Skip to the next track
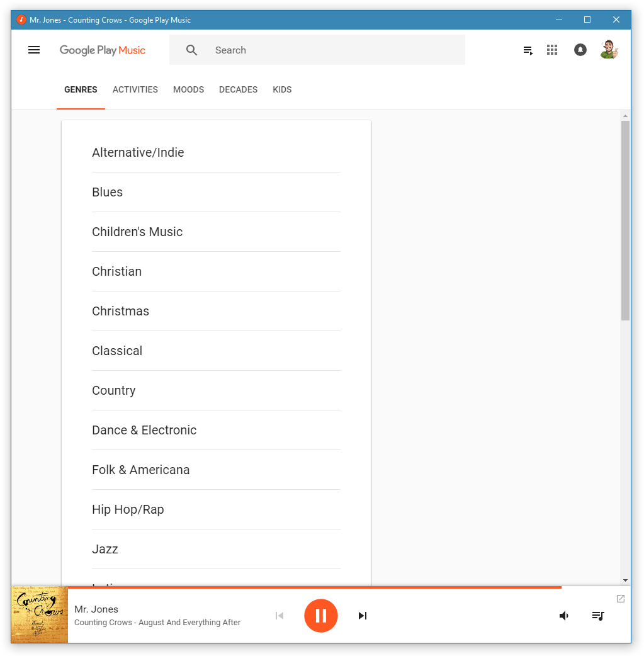The width and height of the screenshot is (644, 656). [363, 616]
